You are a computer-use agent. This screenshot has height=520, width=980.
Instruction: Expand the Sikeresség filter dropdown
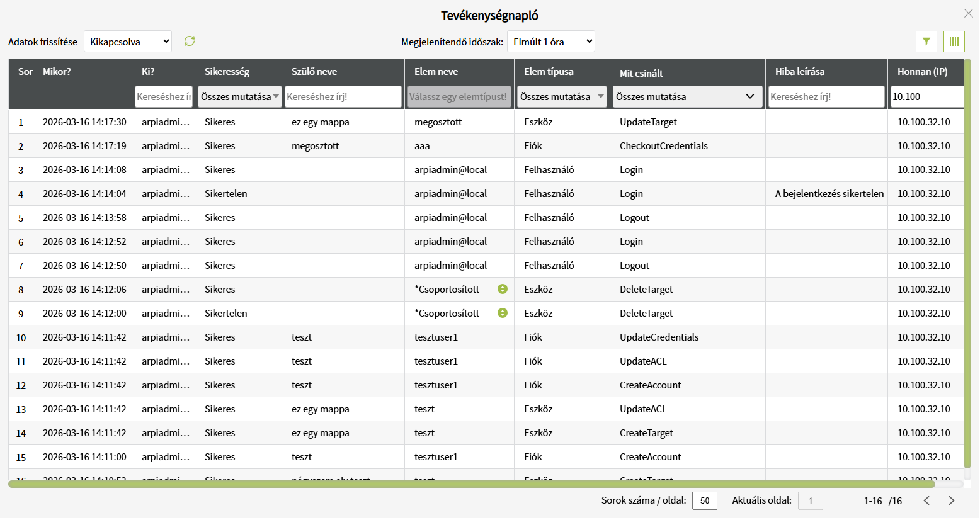coord(239,97)
